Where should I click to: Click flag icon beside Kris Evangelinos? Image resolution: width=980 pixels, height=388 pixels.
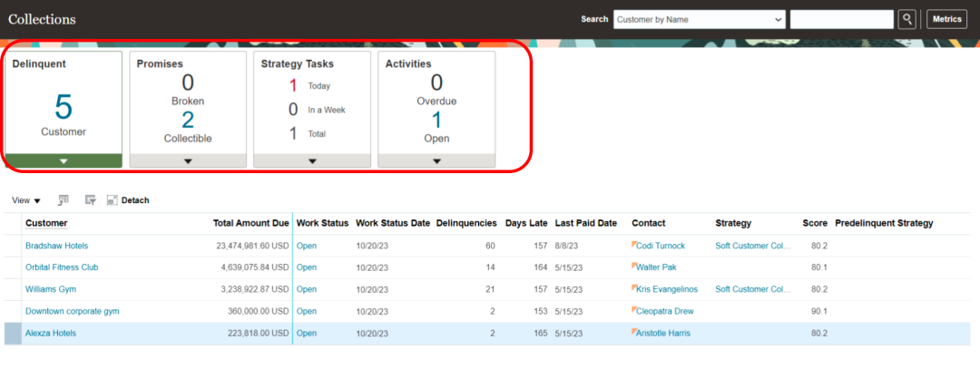pos(634,286)
